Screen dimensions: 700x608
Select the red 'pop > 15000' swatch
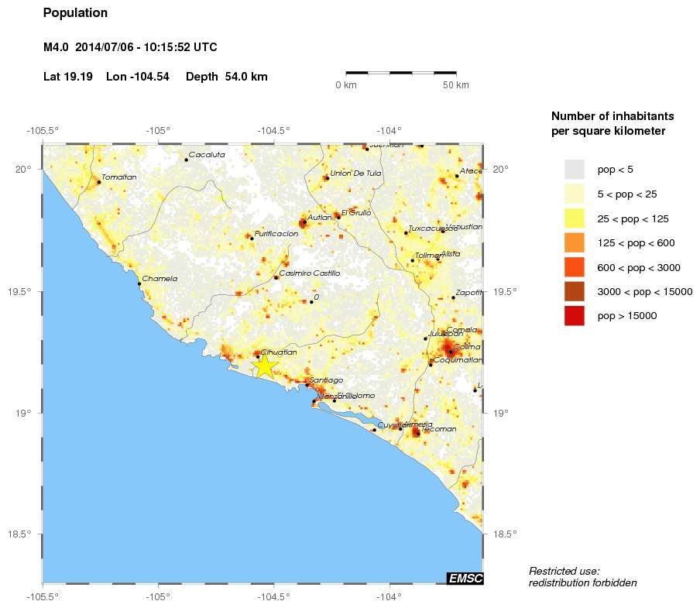[x=574, y=315]
